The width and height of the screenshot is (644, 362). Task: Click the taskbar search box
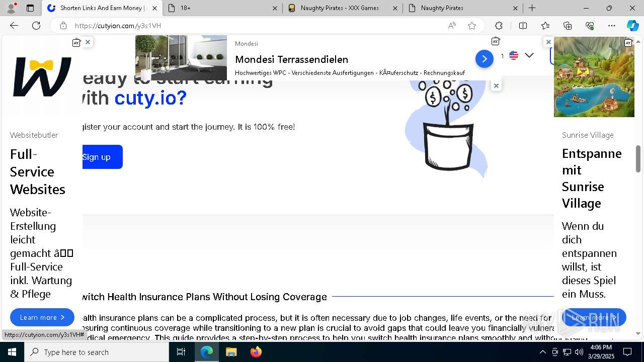[97, 352]
